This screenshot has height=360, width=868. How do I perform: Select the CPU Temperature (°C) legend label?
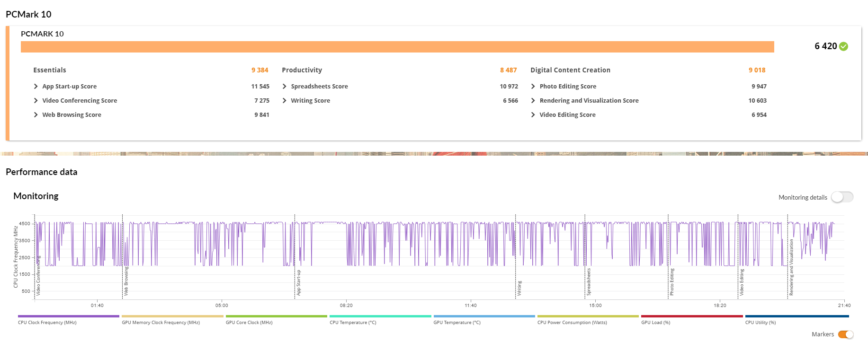click(353, 323)
